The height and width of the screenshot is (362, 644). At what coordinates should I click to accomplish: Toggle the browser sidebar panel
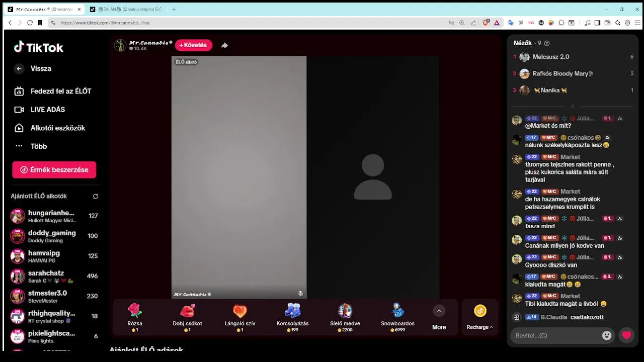click(597, 23)
